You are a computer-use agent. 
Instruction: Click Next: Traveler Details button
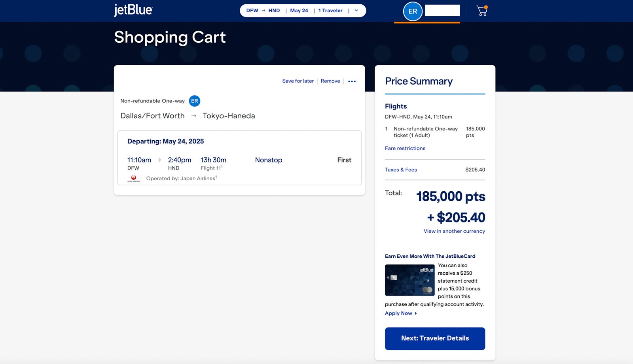(x=435, y=339)
